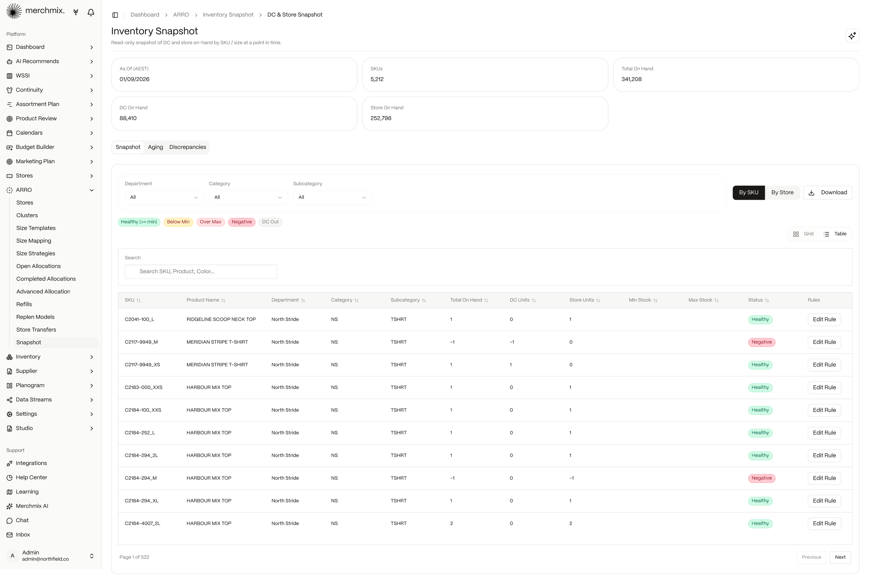Open the Category dropdown
This screenshot has height=588, width=869.
tap(248, 197)
